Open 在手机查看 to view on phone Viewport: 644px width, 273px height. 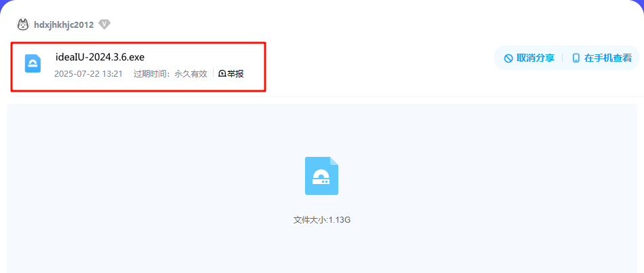[603, 58]
